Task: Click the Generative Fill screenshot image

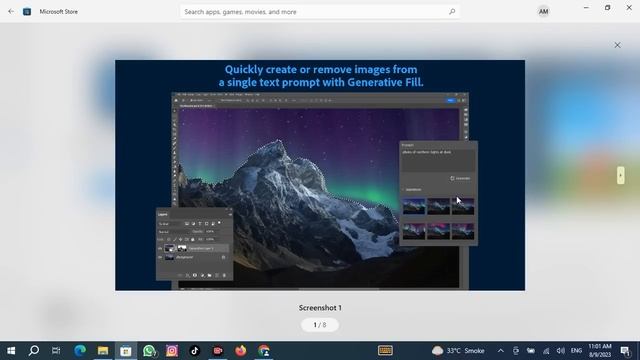Action: coord(320,175)
